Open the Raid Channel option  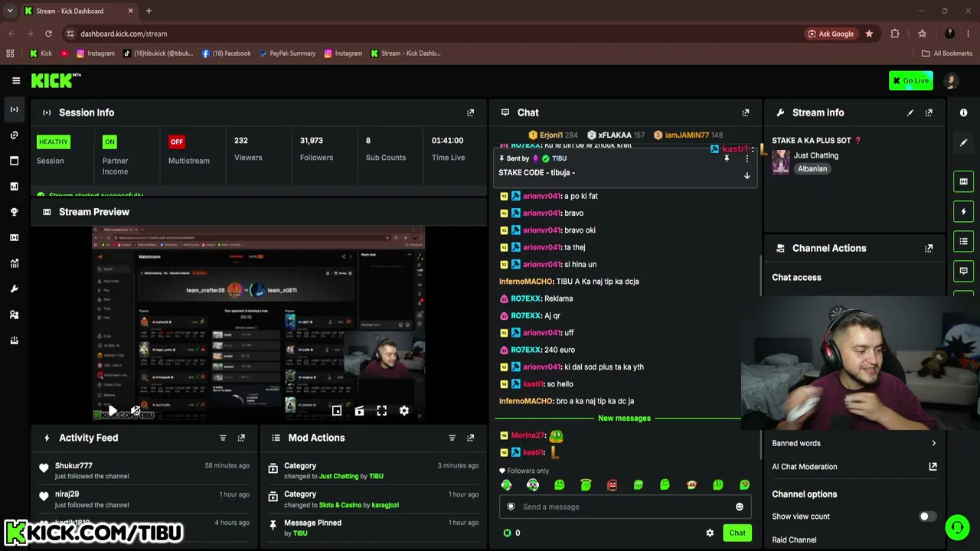pyautogui.click(x=794, y=540)
